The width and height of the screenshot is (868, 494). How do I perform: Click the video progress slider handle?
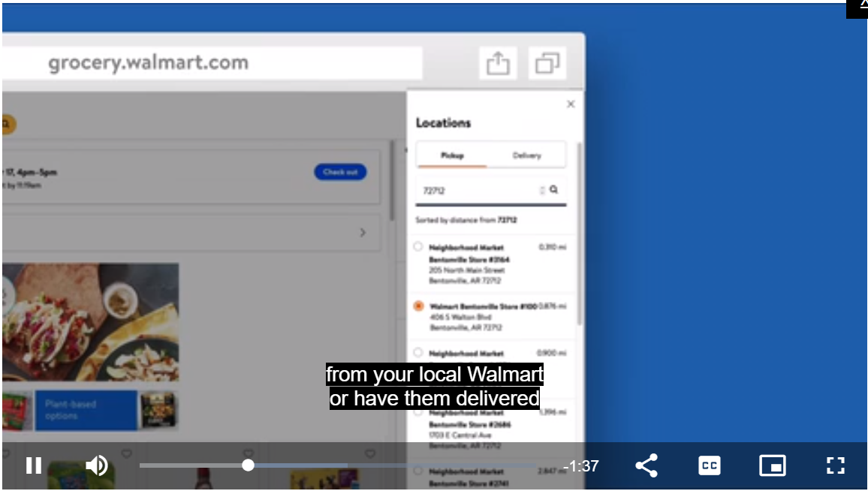pos(248,465)
